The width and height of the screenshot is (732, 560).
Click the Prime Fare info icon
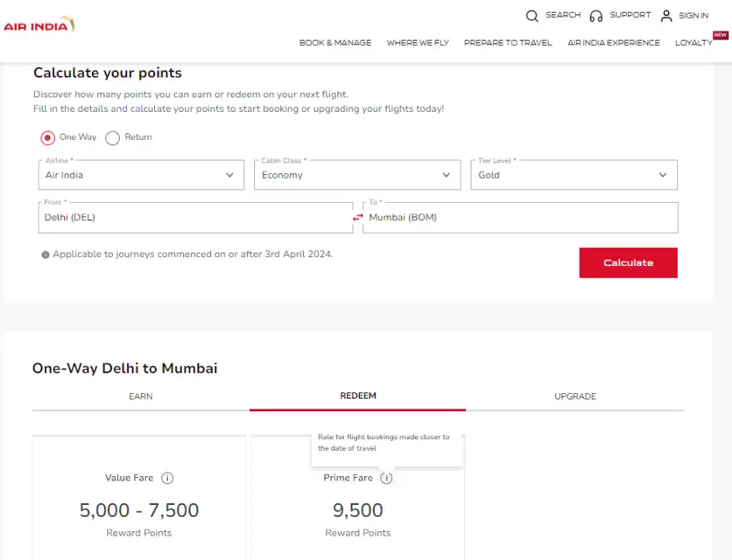pyautogui.click(x=387, y=478)
